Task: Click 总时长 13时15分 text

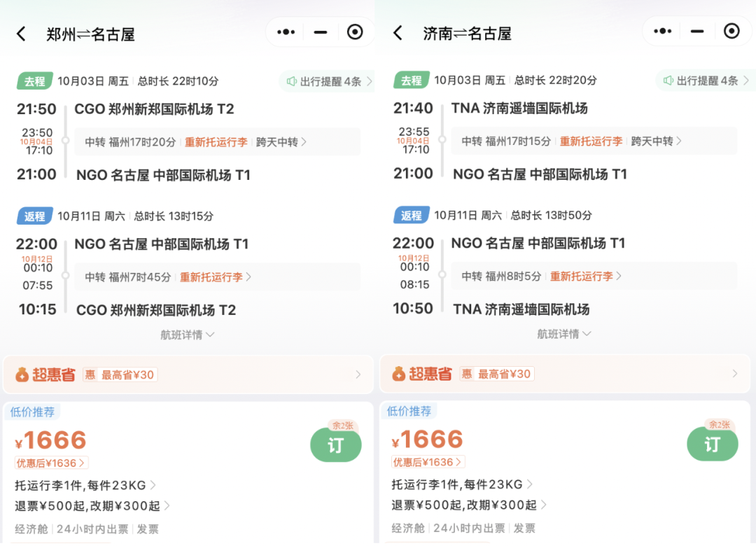Action: pyautogui.click(x=174, y=216)
